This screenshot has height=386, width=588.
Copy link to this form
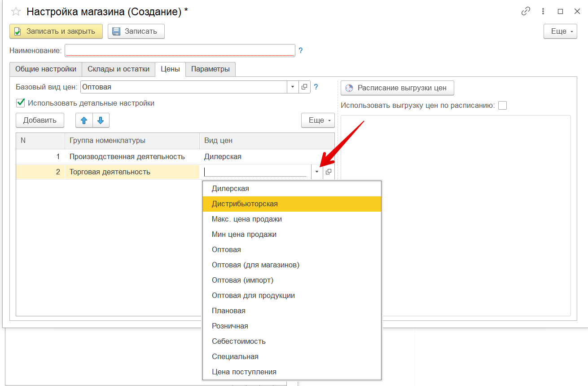tap(526, 12)
